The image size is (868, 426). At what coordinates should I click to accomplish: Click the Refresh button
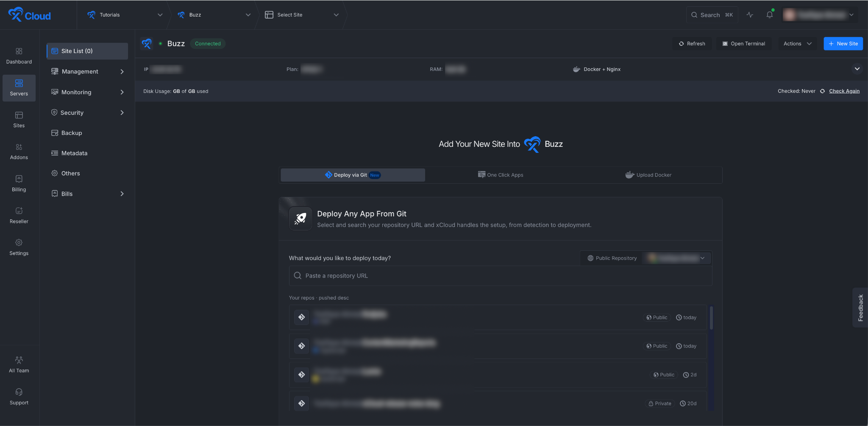692,44
